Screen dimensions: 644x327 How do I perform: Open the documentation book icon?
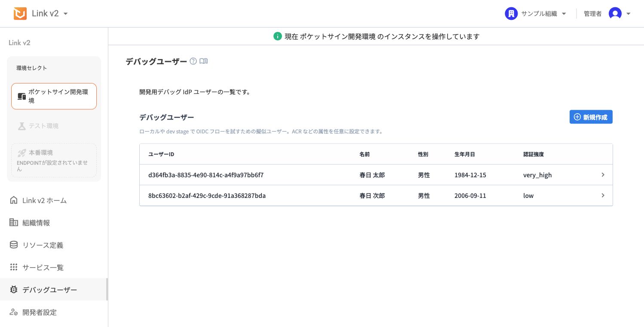coord(204,61)
